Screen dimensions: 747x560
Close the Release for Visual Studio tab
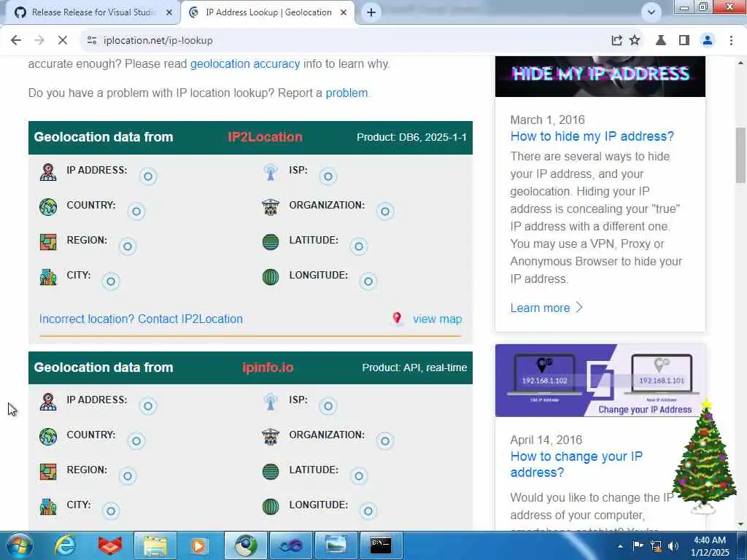coord(169,12)
